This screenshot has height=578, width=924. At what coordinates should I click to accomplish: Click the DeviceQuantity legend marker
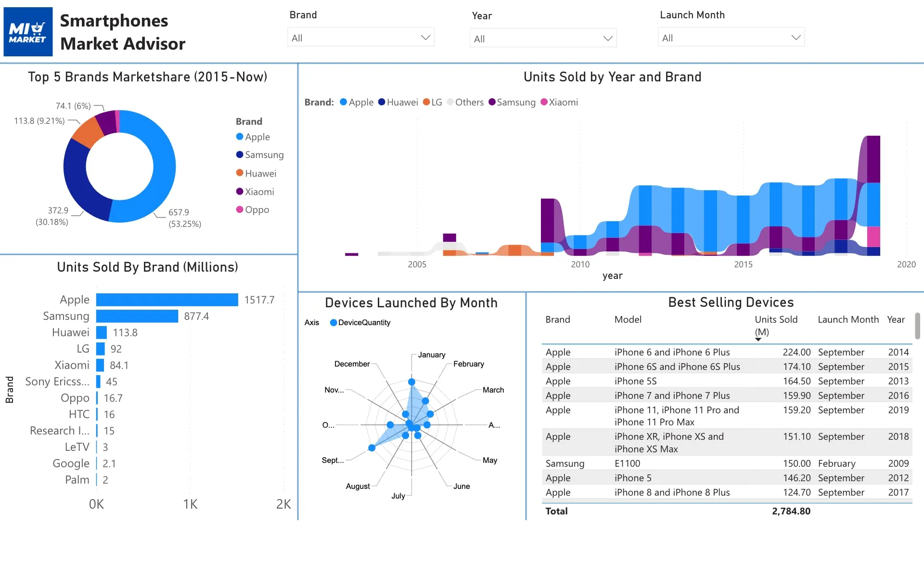click(x=333, y=323)
